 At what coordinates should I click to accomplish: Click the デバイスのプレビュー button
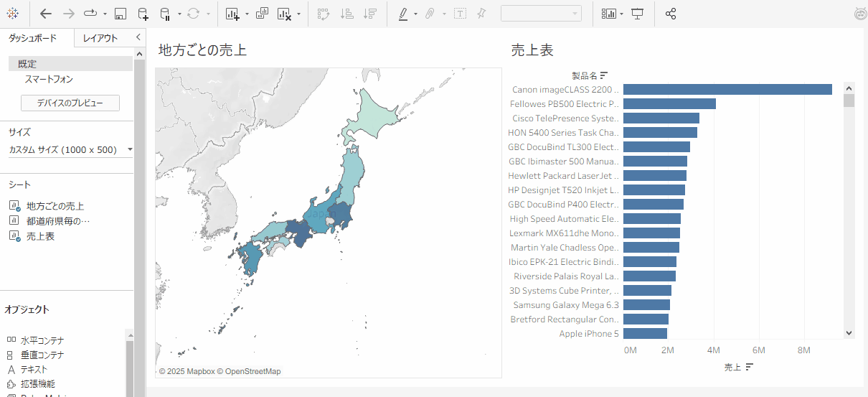point(70,103)
